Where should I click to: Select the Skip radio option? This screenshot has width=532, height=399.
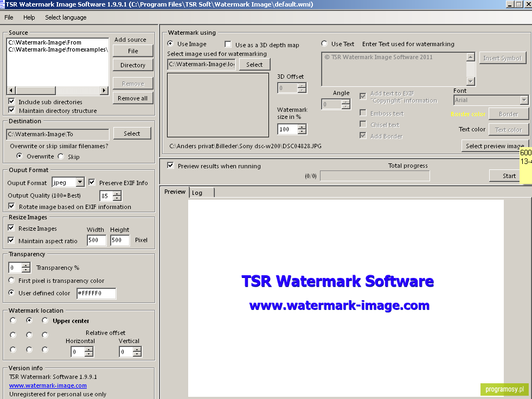pos(61,156)
